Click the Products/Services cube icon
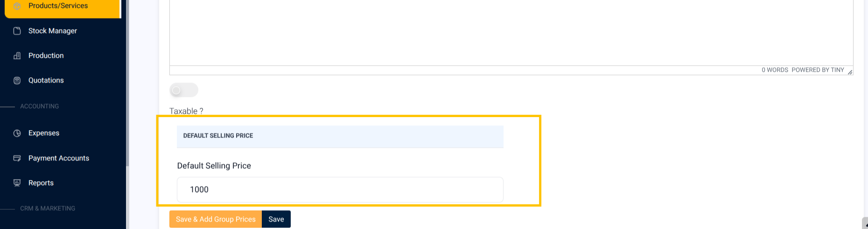The width and height of the screenshot is (868, 229). (17, 6)
